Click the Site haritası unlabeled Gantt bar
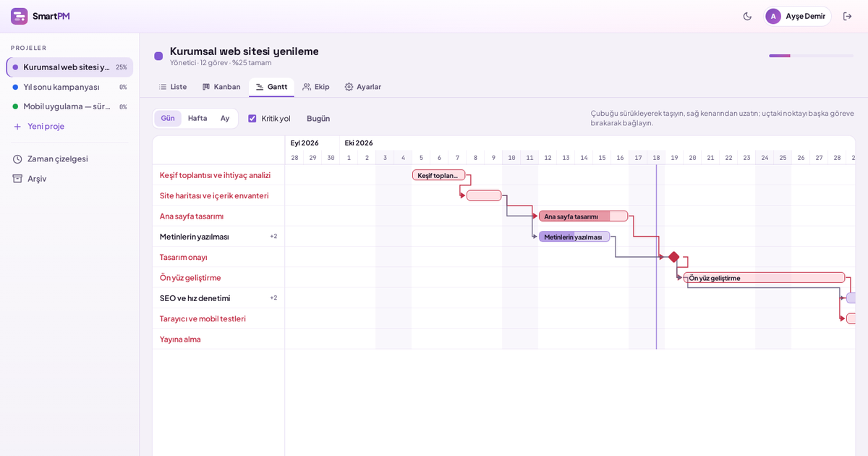This screenshot has width=868, height=456. (x=484, y=195)
